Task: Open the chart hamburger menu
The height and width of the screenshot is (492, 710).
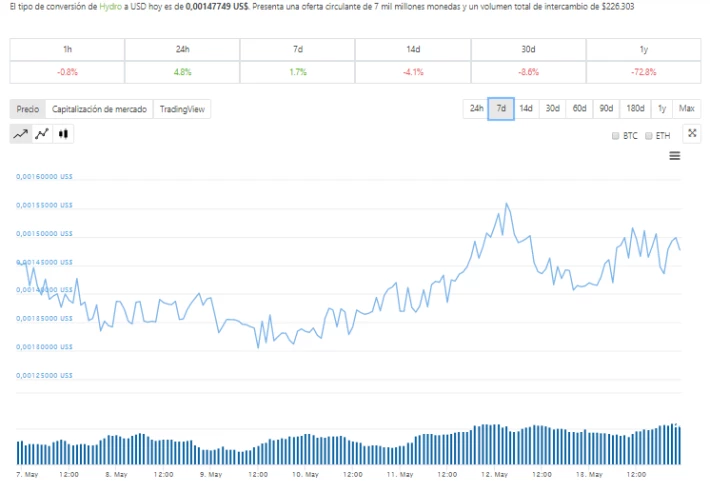Action: click(x=675, y=156)
